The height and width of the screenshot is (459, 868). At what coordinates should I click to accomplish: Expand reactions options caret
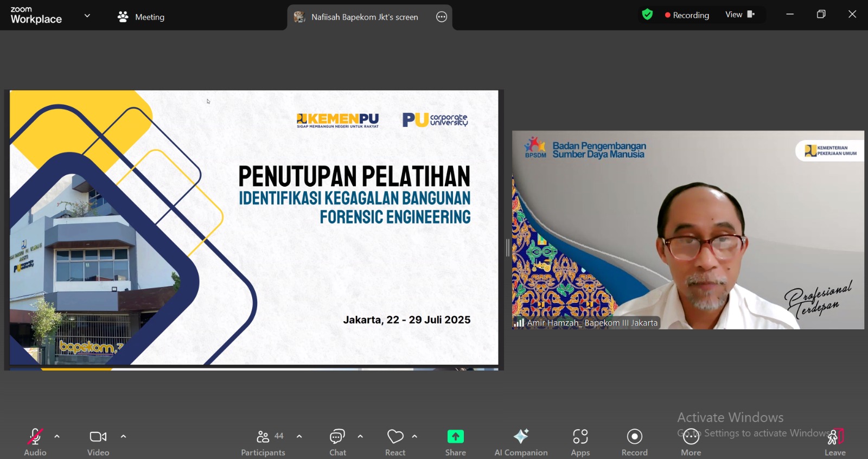pos(414,437)
